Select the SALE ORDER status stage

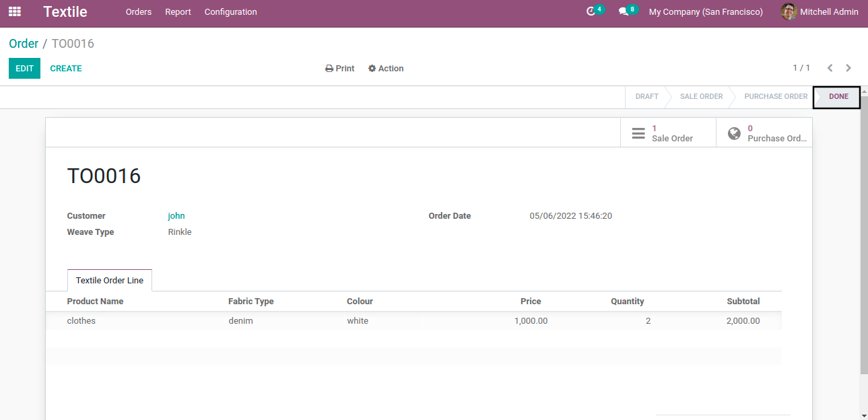(x=701, y=96)
